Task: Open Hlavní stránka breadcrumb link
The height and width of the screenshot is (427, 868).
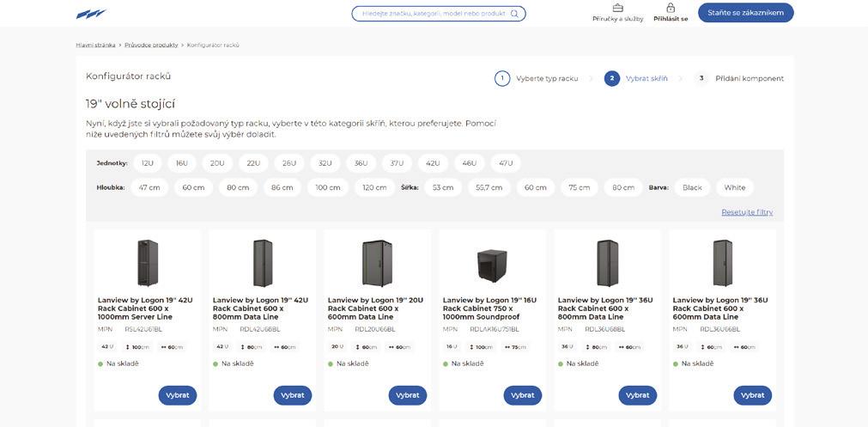Action: click(x=95, y=45)
